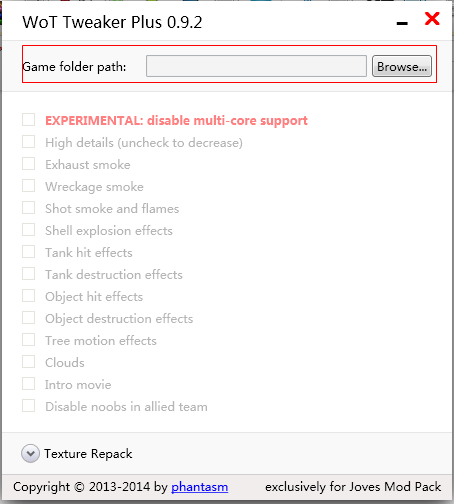The height and width of the screenshot is (504, 454).
Task: Click the Browse... button
Action: [x=402, y=66]
